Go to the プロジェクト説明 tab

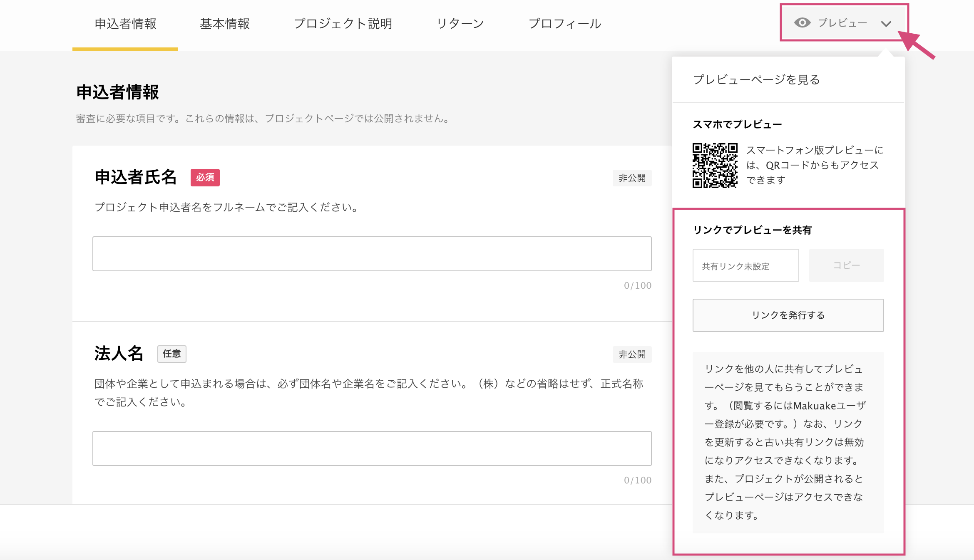(x=343, y=24)
